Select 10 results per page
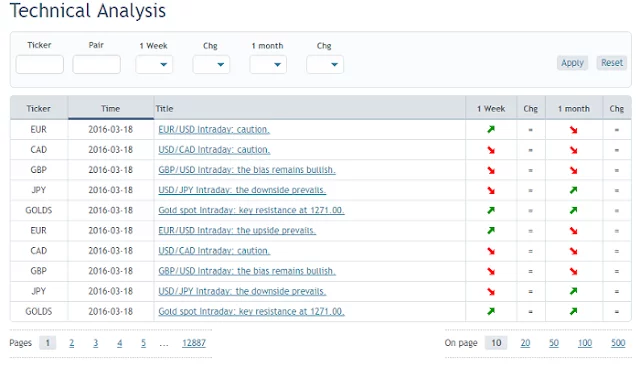Screen dimensions: 640x367 click(x=496, y=343)
